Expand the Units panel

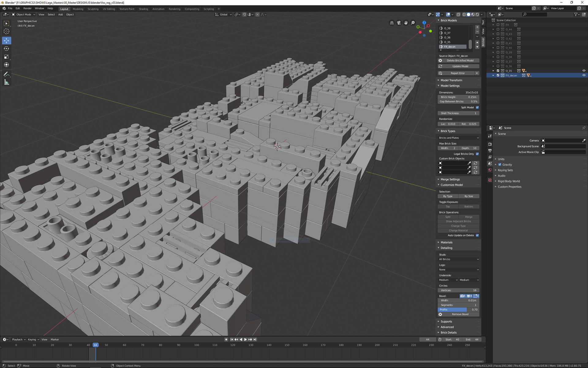point(501,159)
